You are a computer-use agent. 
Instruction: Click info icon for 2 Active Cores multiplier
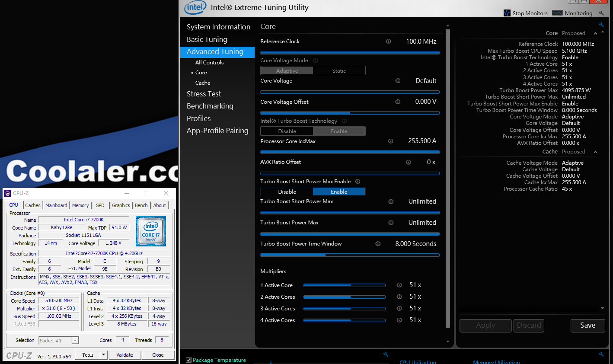coord(399,297)
